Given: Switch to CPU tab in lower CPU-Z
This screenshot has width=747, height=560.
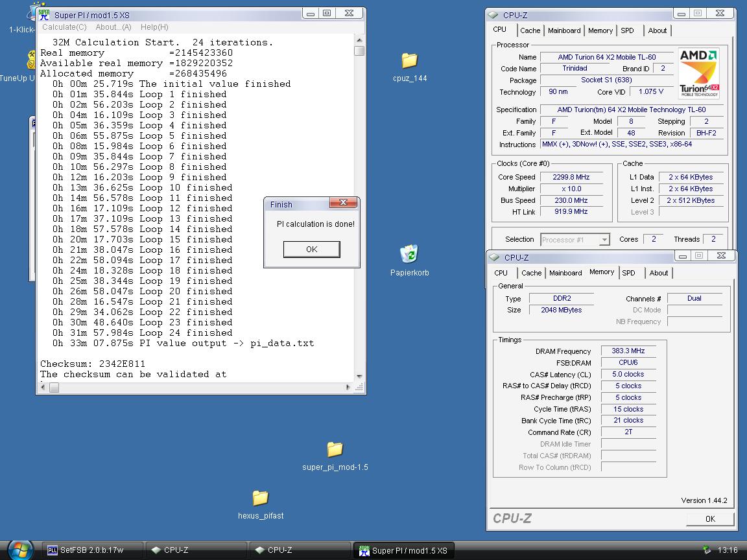Looking at the screenshot, I should tap(501, 273).
